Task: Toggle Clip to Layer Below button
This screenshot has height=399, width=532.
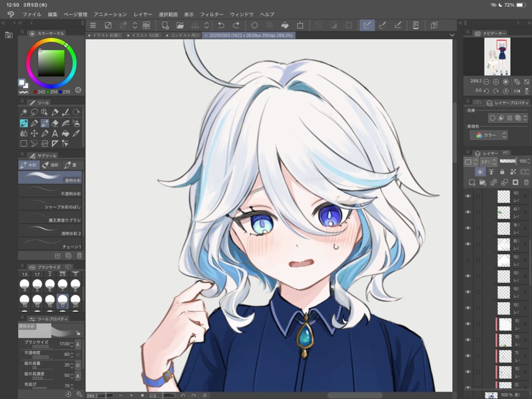Action: (480, 172)
